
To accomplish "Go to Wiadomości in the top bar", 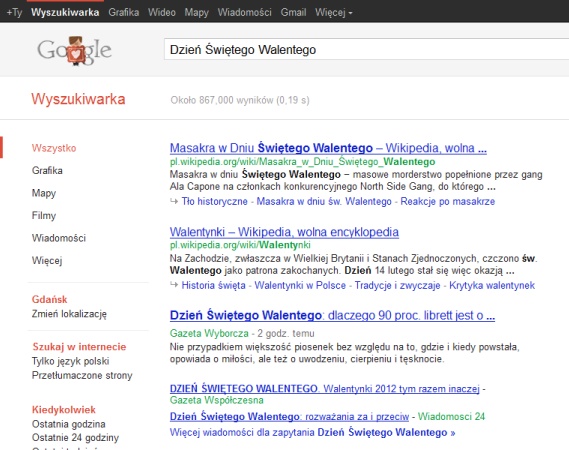I will 245,12.
